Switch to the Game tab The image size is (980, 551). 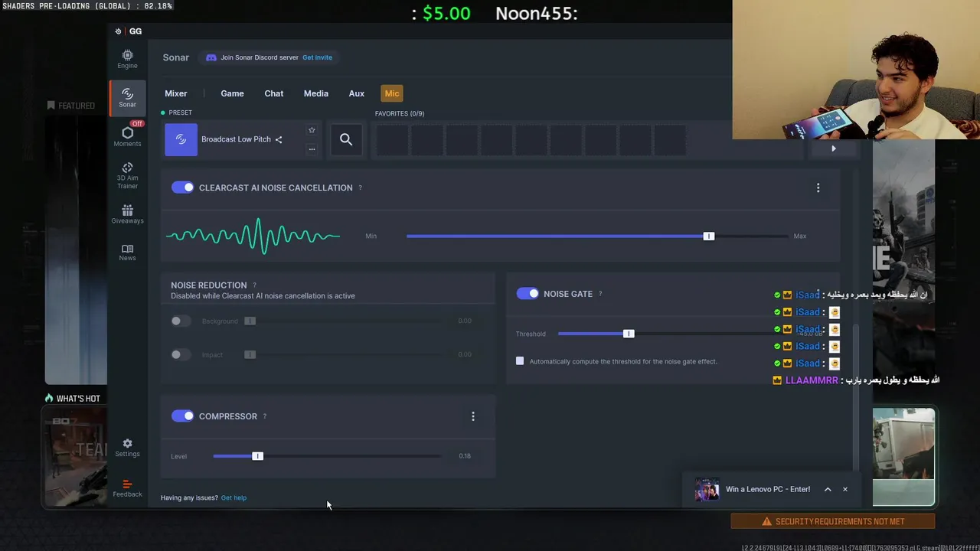tap(232, 93)
